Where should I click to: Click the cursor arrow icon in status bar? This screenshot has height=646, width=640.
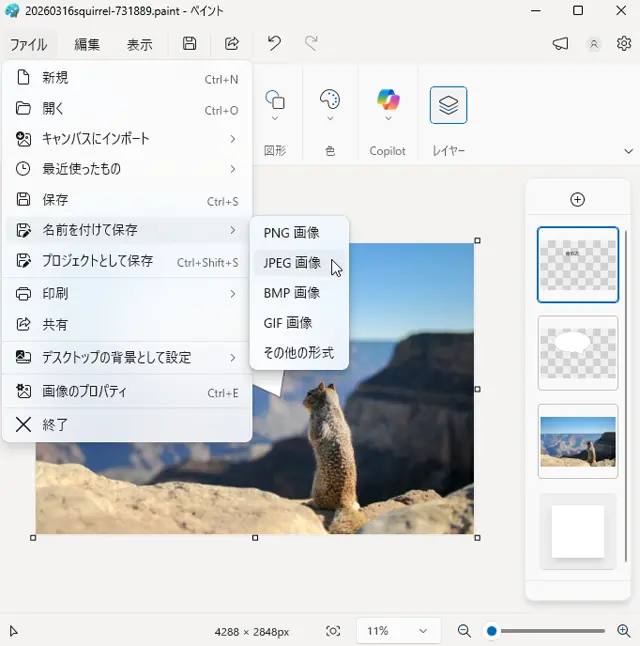pyautogui.click(x=13, y=631)
